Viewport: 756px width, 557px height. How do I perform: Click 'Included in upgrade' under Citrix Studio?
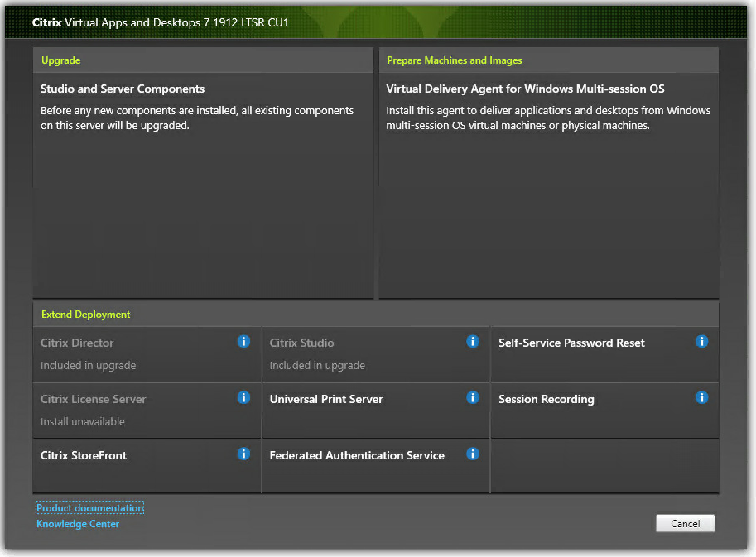pos(317,365)
